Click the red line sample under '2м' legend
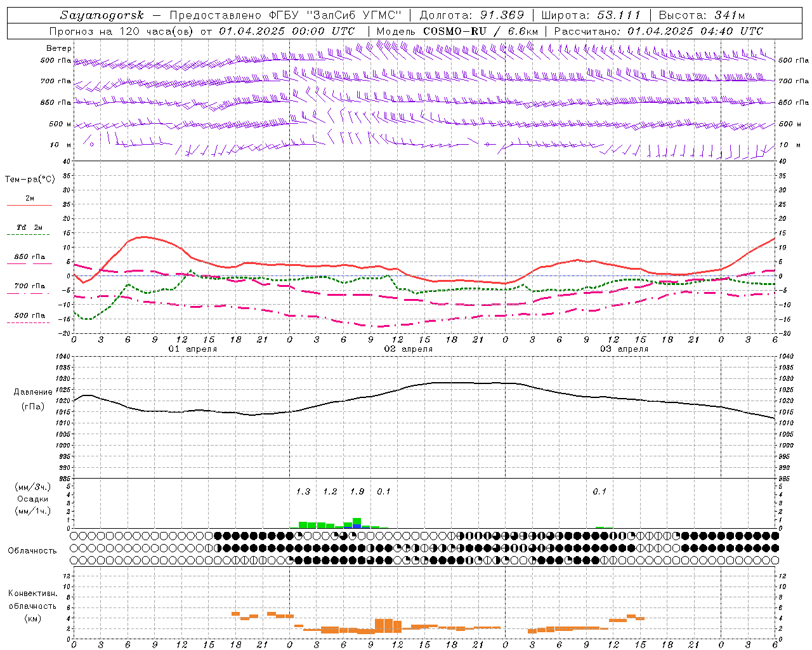 (30, 205)
